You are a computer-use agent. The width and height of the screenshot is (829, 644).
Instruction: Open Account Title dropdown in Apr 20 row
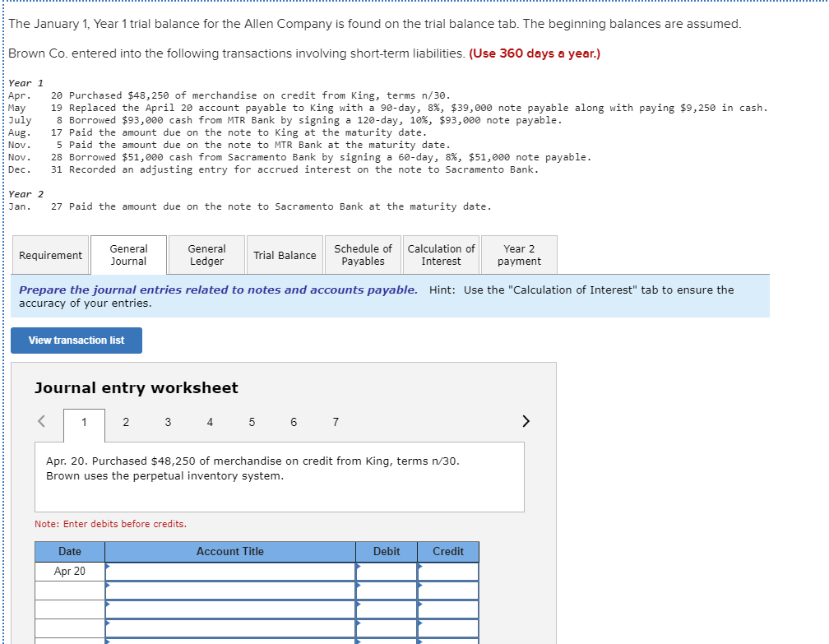click(x=230, y=572)
